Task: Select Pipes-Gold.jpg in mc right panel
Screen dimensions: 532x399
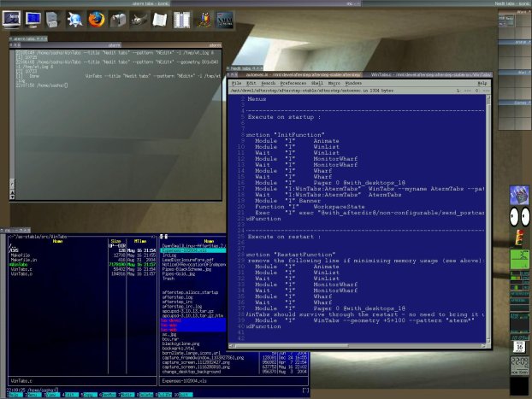Action: pos(179,273)
